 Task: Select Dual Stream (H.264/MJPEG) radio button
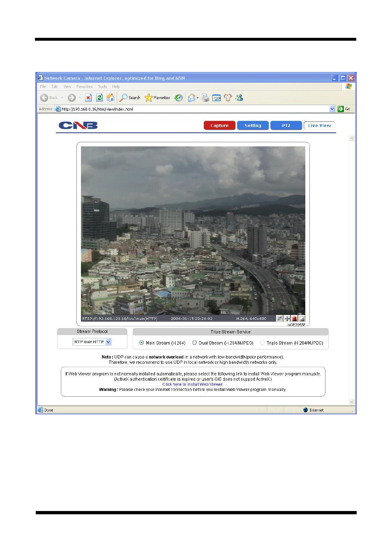pos(194,343)
